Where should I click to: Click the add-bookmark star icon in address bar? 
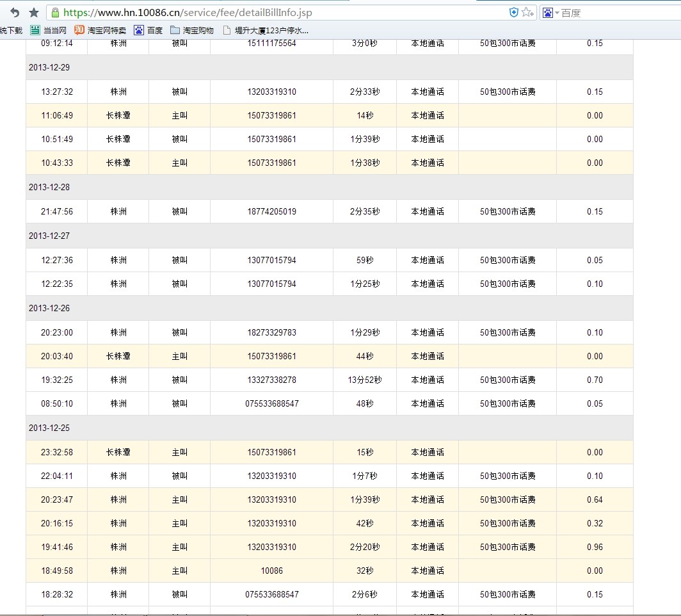click(526, 13)
